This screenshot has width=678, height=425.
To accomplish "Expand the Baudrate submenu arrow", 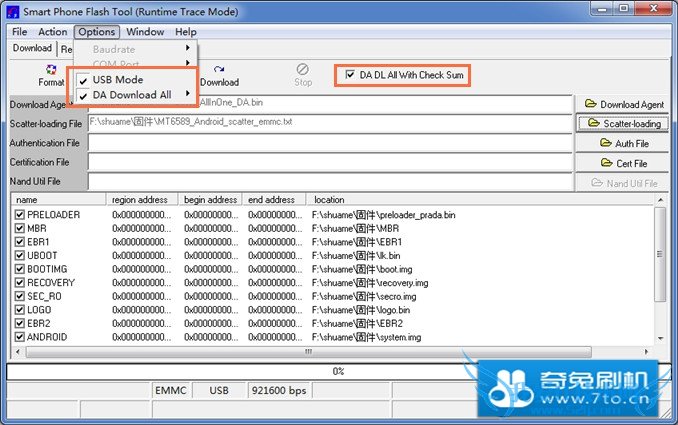I will [188, 48].
